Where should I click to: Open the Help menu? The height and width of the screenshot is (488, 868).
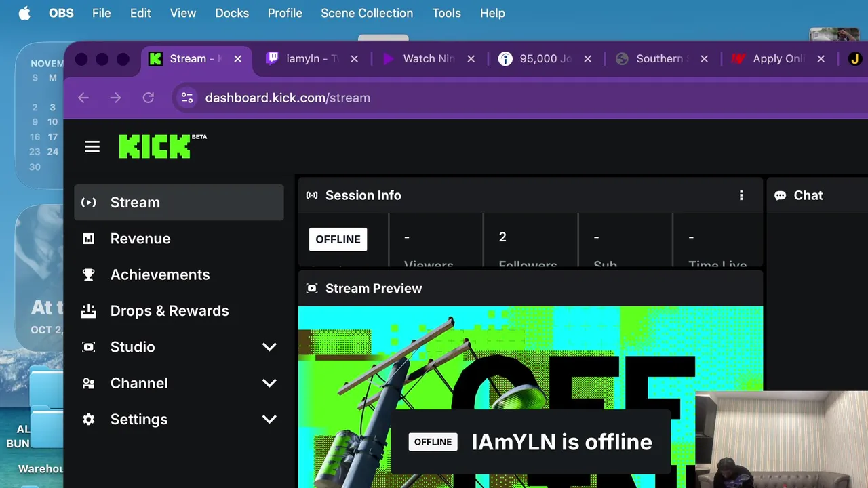(x=492, y=14)
